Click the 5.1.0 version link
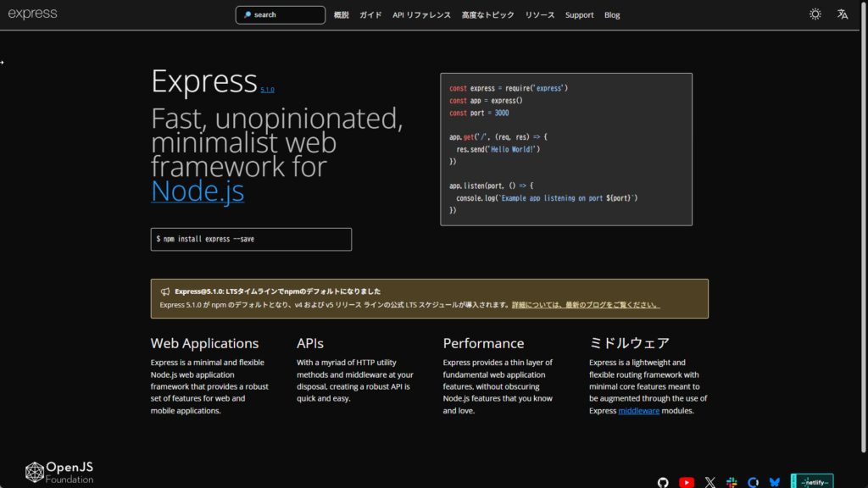This screenshot has width=868, height=488. 267,89
